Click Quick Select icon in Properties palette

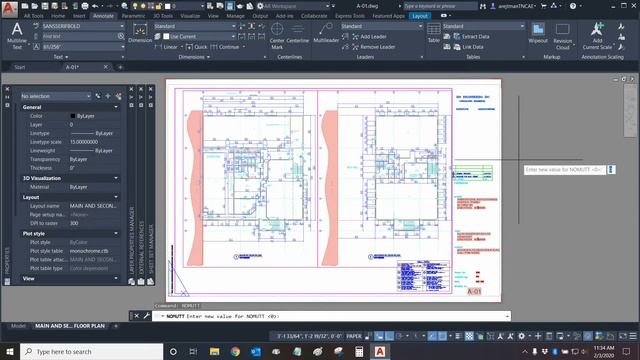[x=118, y=96]
